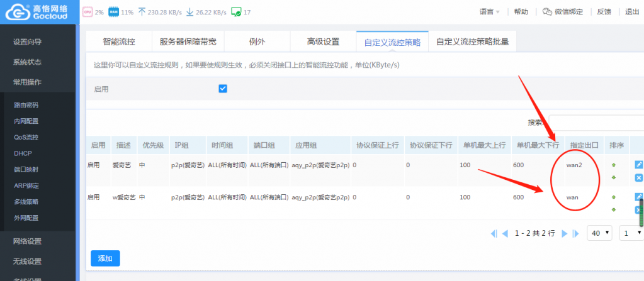Jump to the first page arrow
Screen dimensions: 644x281
[x=494, y=233]
